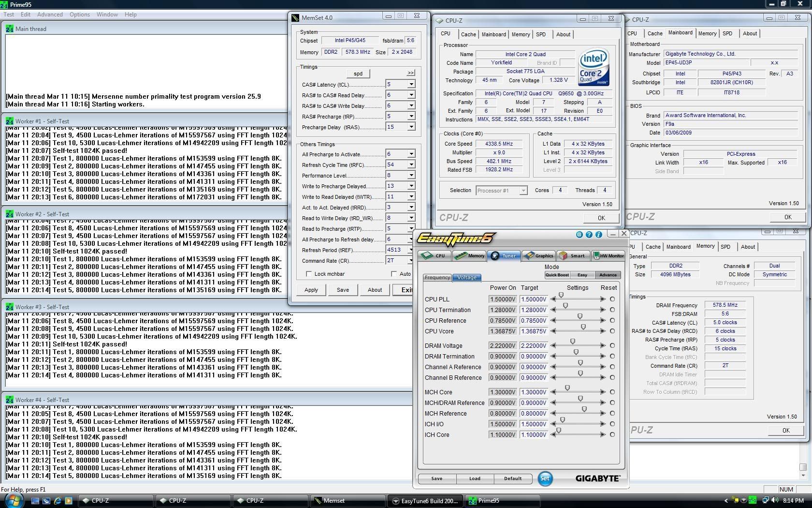Select the EasyTune6 Tuner tab
Viewport: 812px width, 508px height.
(504, 255)
